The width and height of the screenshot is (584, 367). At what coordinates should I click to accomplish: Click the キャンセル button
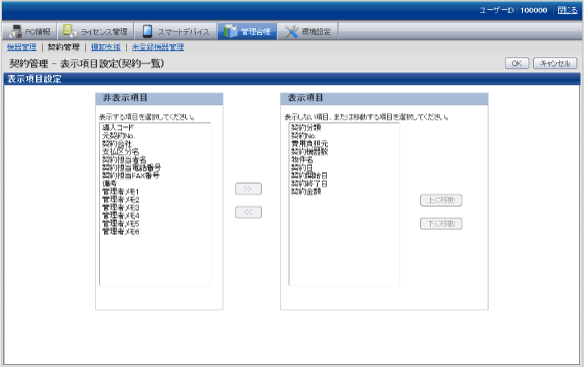pyautogui.click(x=555, y=63)
